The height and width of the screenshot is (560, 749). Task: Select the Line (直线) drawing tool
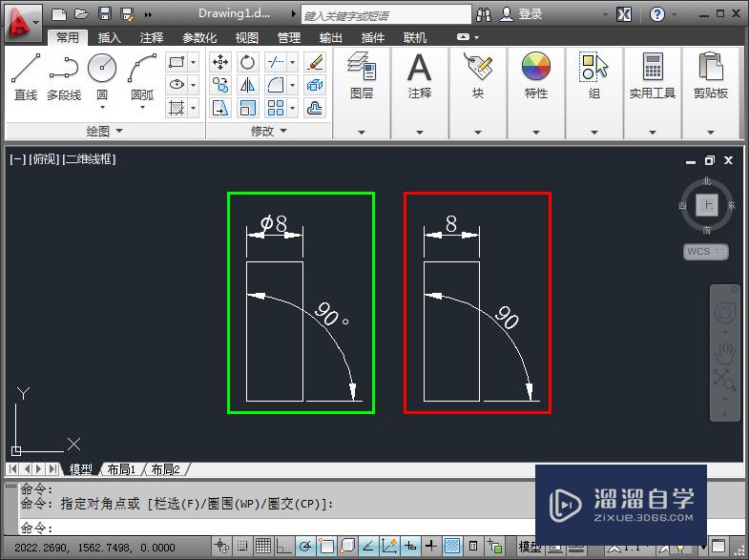(x=26, y=76)
